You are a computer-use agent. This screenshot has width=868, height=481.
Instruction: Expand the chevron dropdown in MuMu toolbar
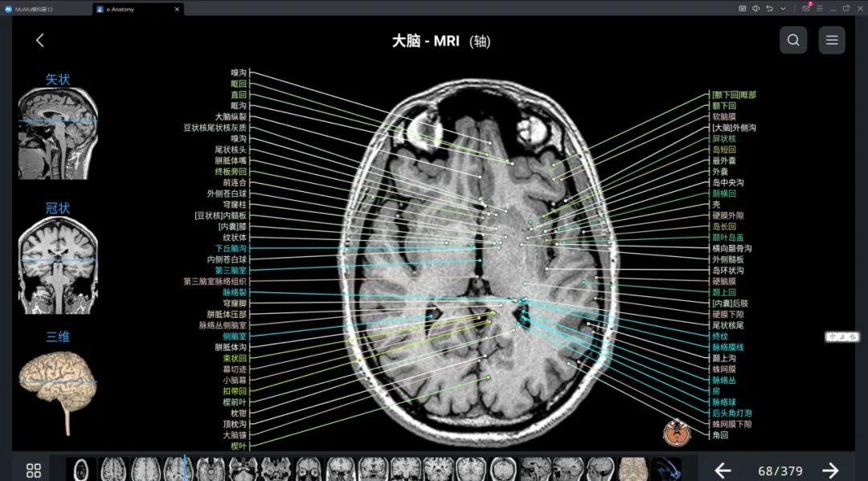click(784, 8)
